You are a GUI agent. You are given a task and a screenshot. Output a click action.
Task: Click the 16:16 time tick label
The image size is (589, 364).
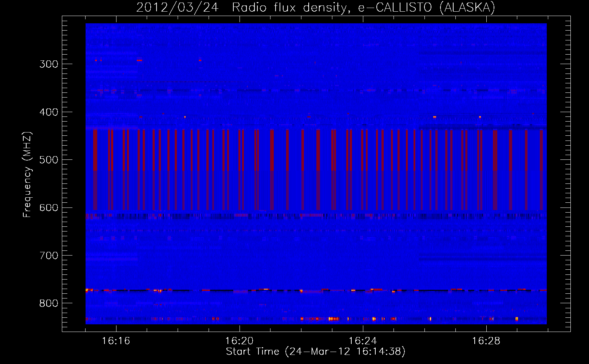(x=116, y=341)
